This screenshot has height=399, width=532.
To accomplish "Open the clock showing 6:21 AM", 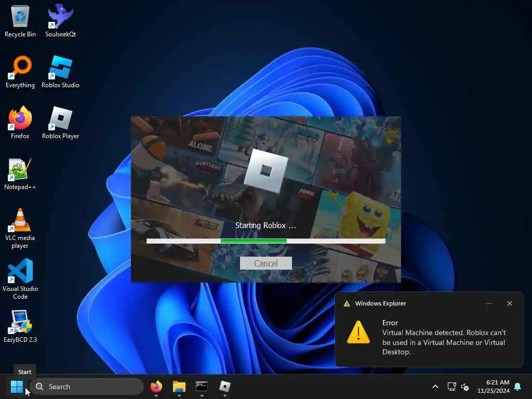I will 494,387.
